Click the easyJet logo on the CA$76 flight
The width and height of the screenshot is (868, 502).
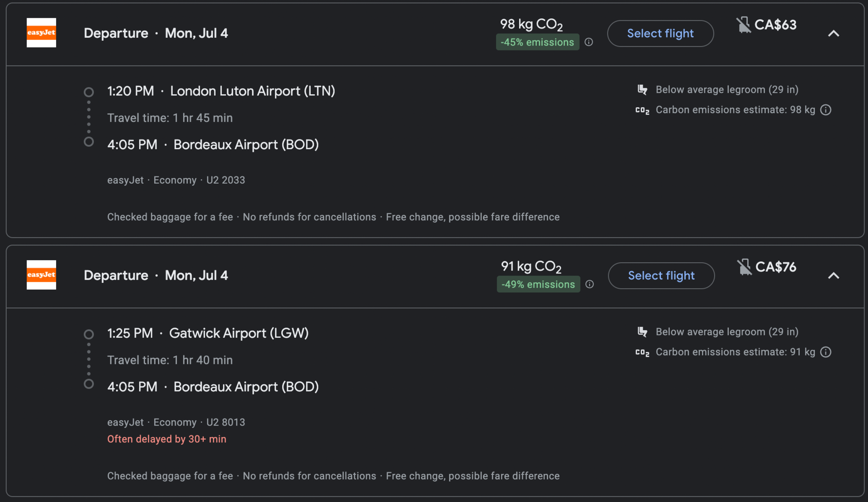tap(41, 275)
